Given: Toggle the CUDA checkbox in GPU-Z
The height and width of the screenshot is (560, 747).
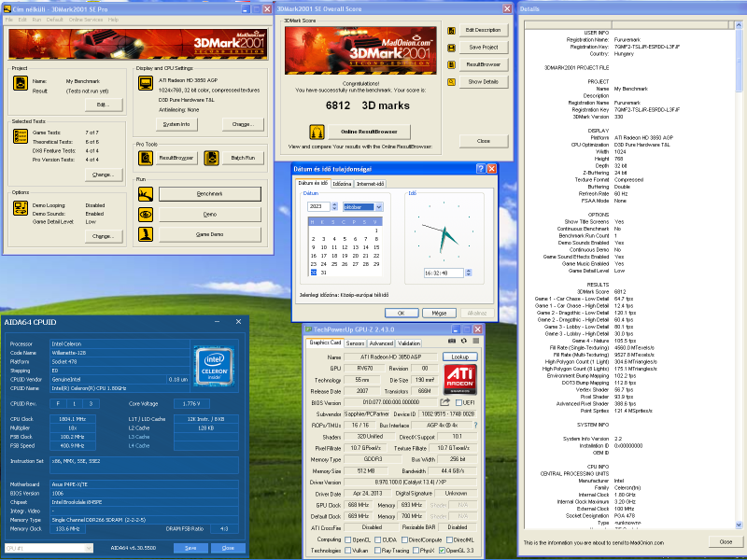Looking at the screenshot, I should pos(377,539).
